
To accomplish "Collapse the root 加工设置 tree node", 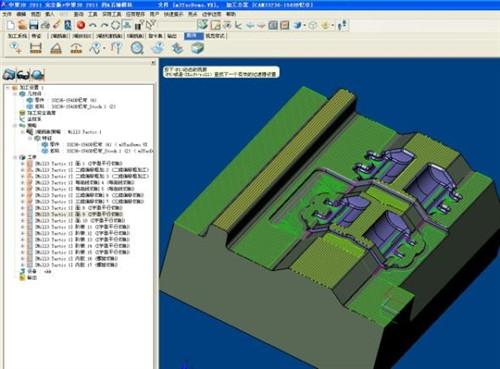I will click(x=8, y=88).
